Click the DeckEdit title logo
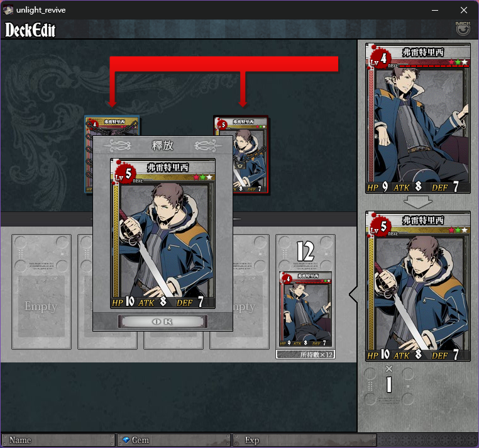Screen dimensions: 479x448 coord(30,30)
